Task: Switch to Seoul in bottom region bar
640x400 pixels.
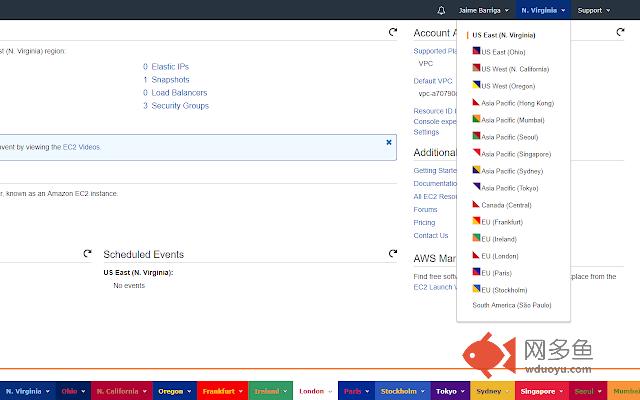Action: (x=588, y=391)
